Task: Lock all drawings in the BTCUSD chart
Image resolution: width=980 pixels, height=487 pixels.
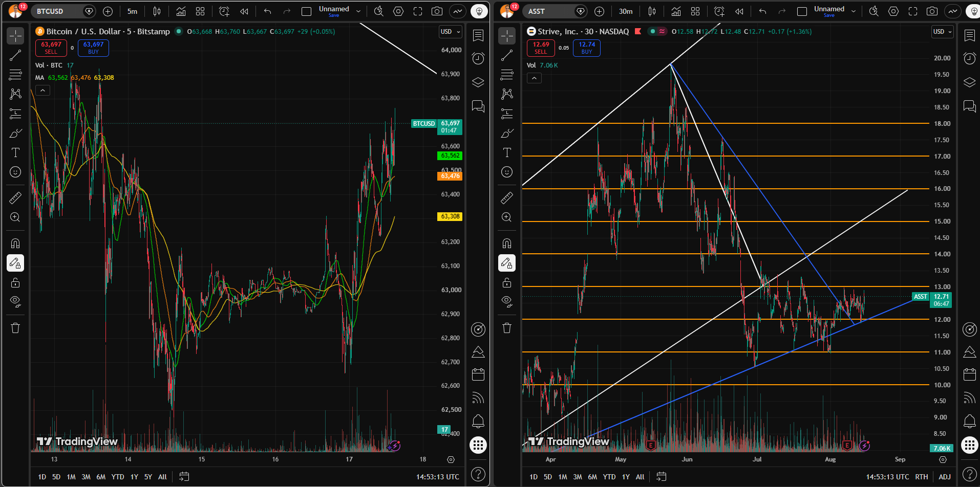Action: click(15, 282)
